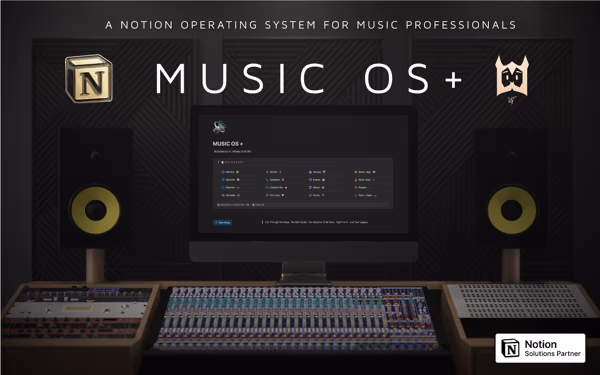This screenshot has width=600, height=375.
Task: Open the Records database link
Action: tap(230, 179)
